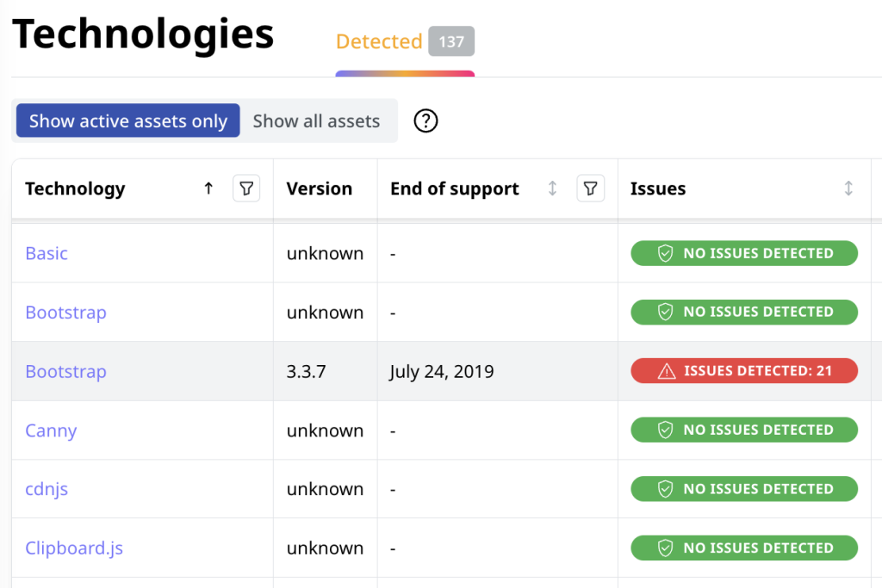Sort the Issues column
This screenshot has width=882, height=588.
tap(848, 189)
